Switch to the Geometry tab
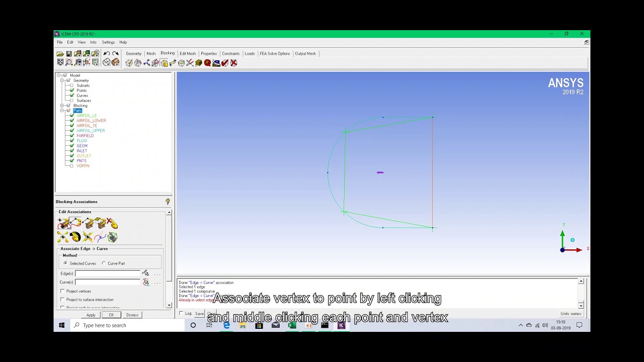This screenshot has width=644, height=362. click(x=133, y=53)
